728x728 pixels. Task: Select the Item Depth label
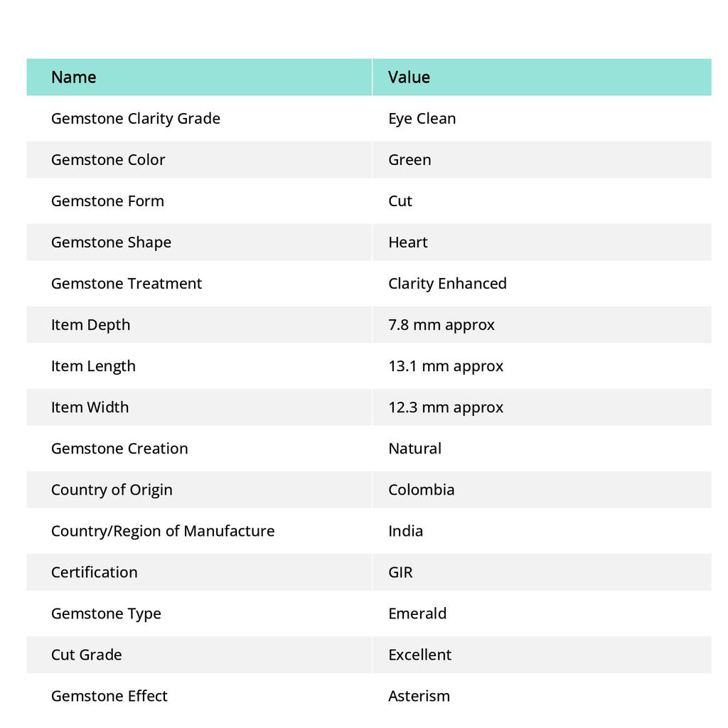click(91, 324)
